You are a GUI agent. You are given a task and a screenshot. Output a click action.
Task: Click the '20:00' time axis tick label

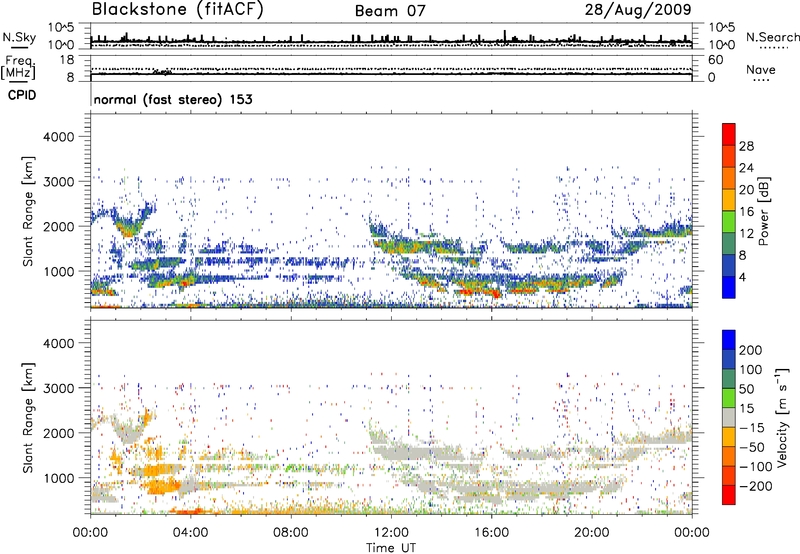[x=591, y=533]
